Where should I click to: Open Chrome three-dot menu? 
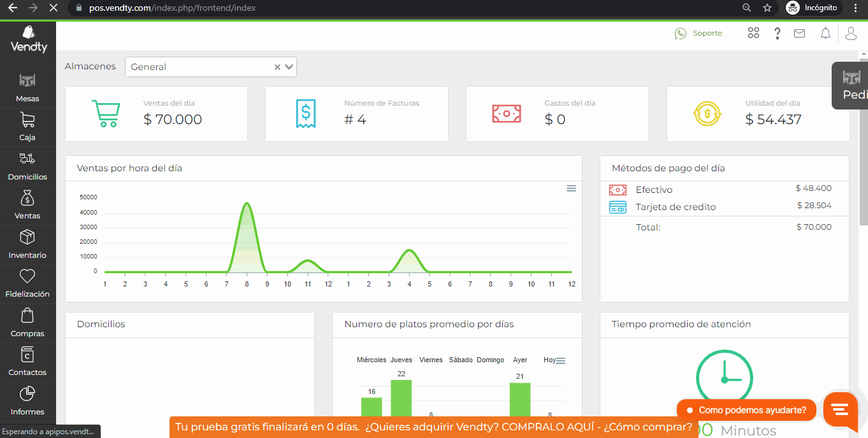(854, 8)
